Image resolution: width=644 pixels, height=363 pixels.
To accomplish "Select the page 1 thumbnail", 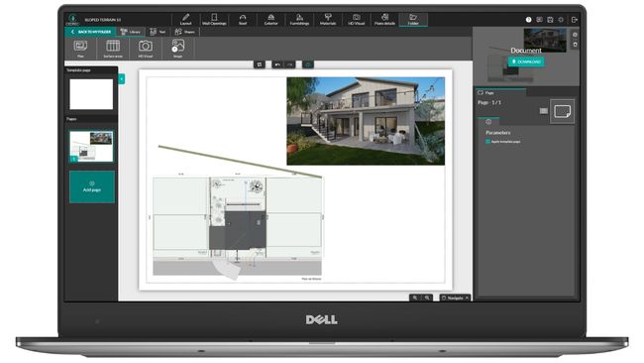I will 91,147.
